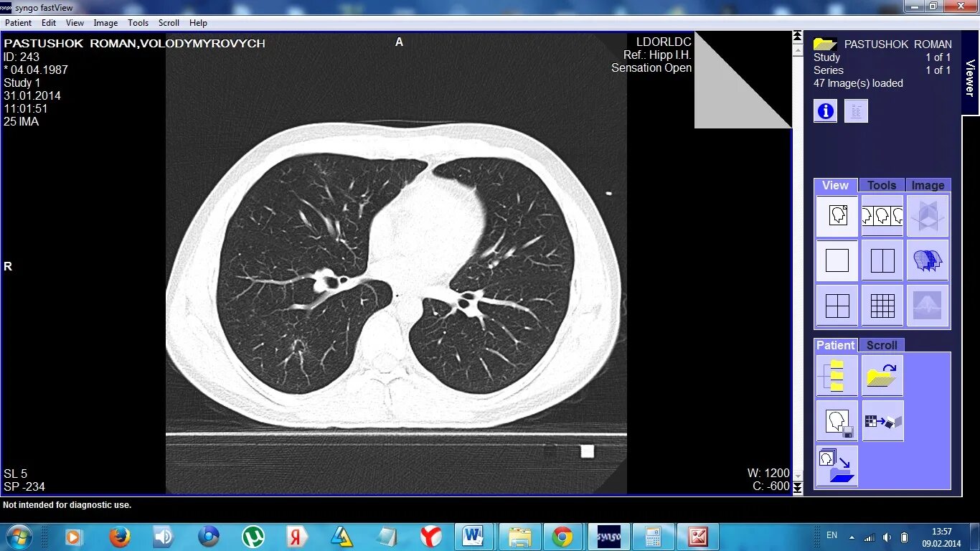Click the '25 IMA' image number text
The height and width of the screenshot is (551, 980).
pos(21,122)
